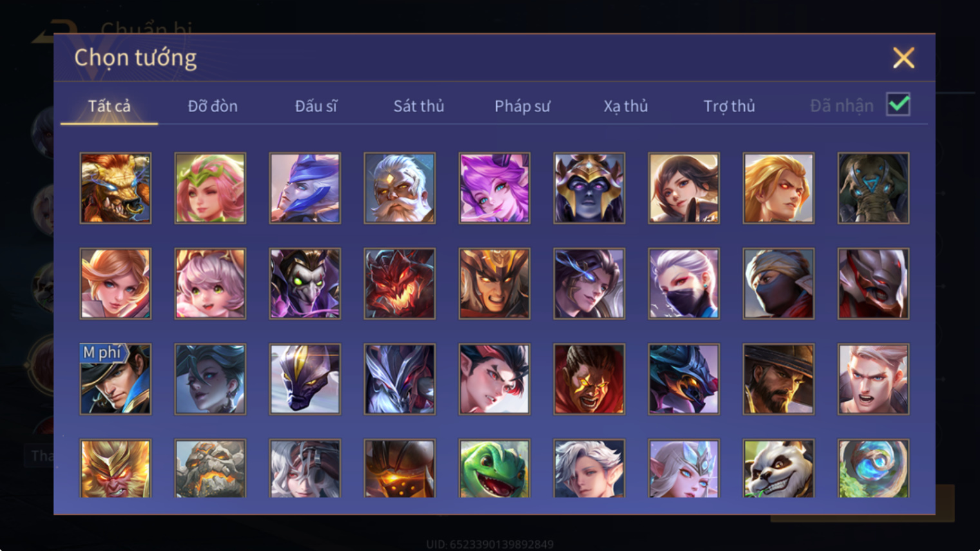Switch to the Đỡ đòn tab
Viewport: 980px width, 551px height.
(x=213, y=106)
